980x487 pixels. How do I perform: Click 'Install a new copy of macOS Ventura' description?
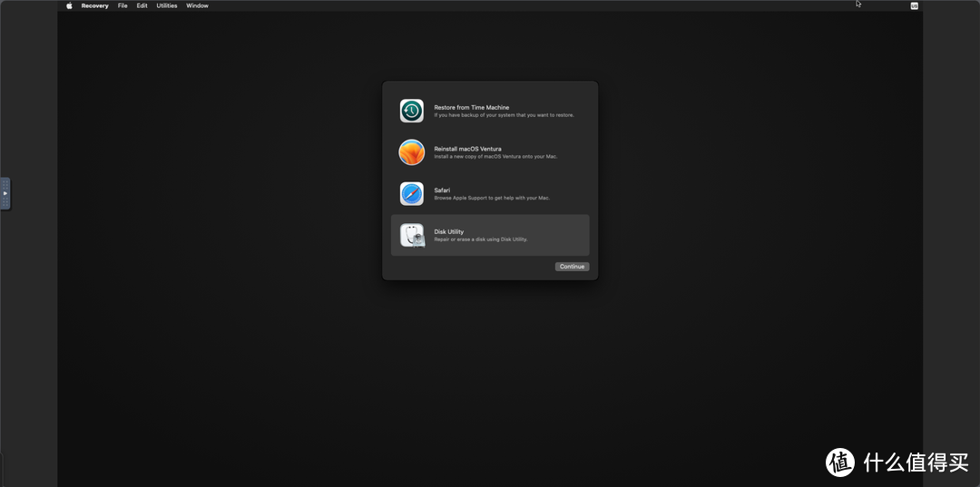(x=495, y=157)
